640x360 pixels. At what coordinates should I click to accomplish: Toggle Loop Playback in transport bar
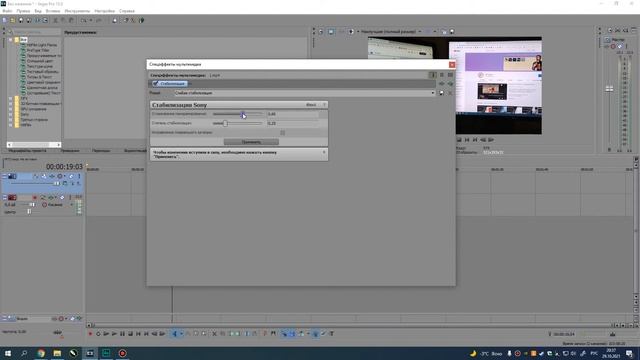(x=98, y=334)
